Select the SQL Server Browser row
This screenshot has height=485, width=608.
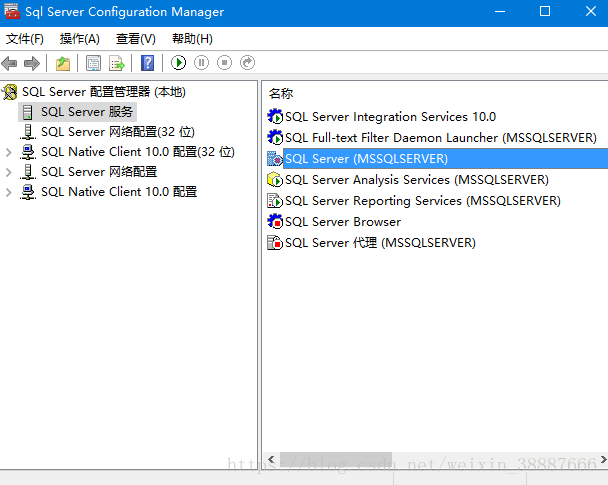[x=343, y=222]
